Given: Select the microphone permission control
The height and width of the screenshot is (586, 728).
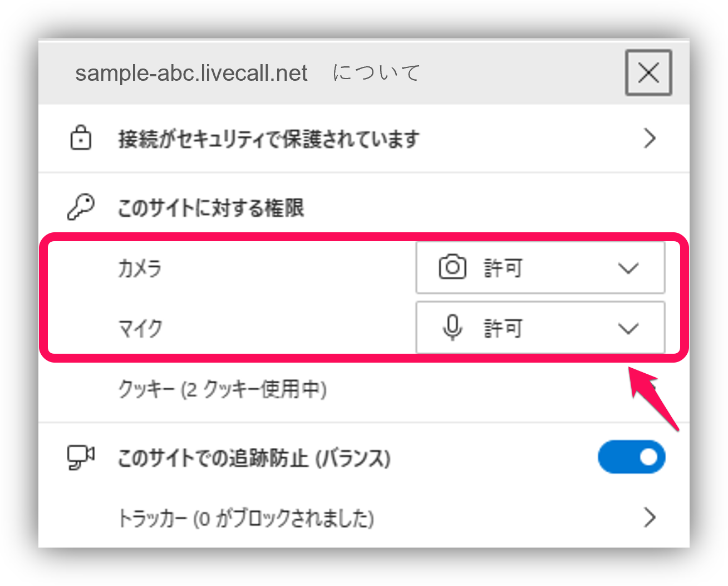Looking at the screenshot, I should [540, 328].
